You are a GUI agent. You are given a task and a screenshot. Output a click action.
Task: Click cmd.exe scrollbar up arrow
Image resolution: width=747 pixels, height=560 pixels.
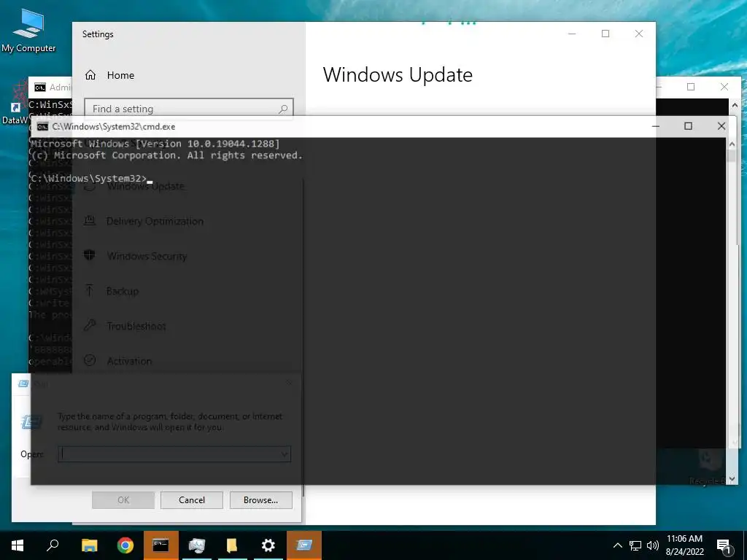[x=732, y=144]
